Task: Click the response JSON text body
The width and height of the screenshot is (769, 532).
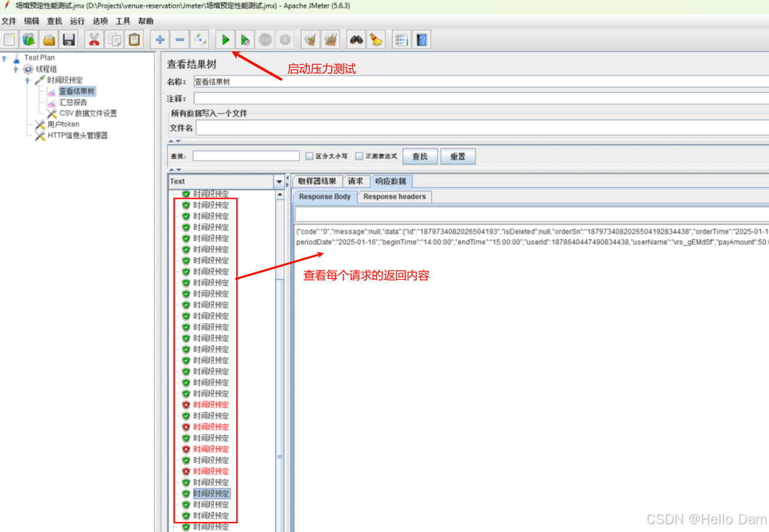Action: click(x=532, y=237)
